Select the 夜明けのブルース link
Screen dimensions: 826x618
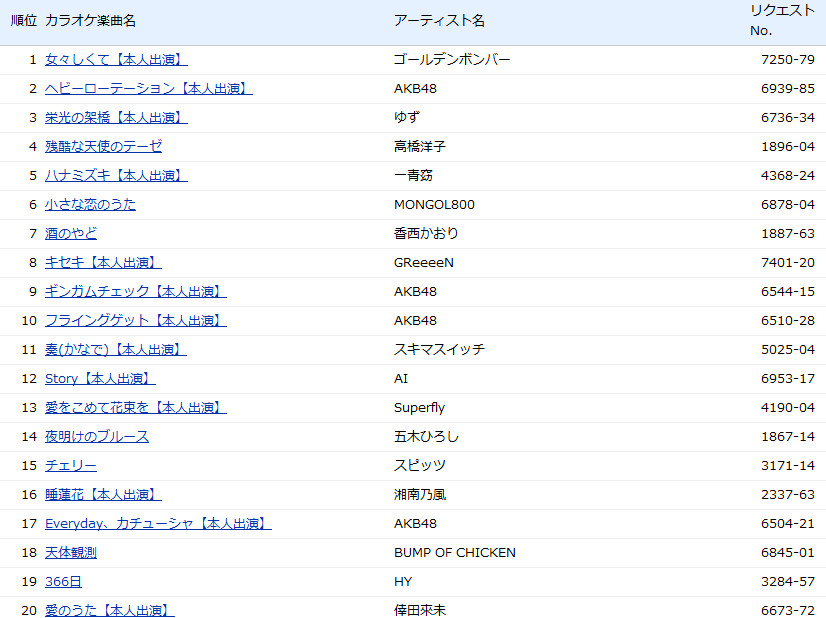tap(97, 436)
